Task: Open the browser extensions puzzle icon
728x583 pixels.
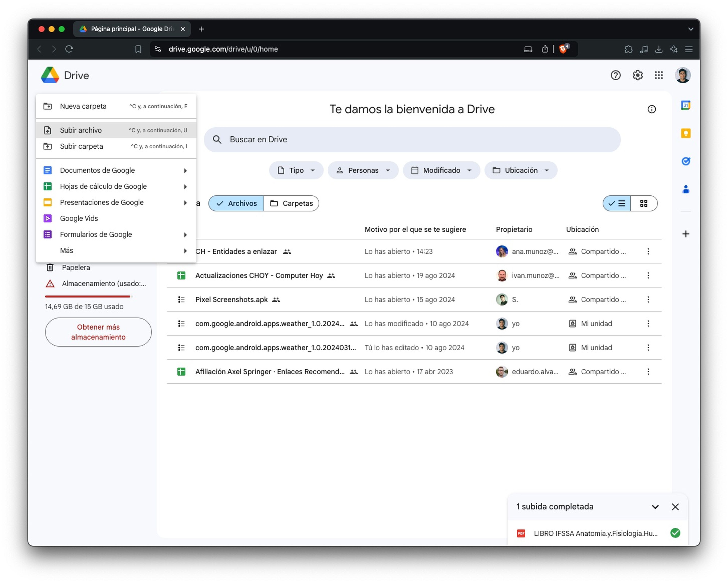Action: pos(628,49)
